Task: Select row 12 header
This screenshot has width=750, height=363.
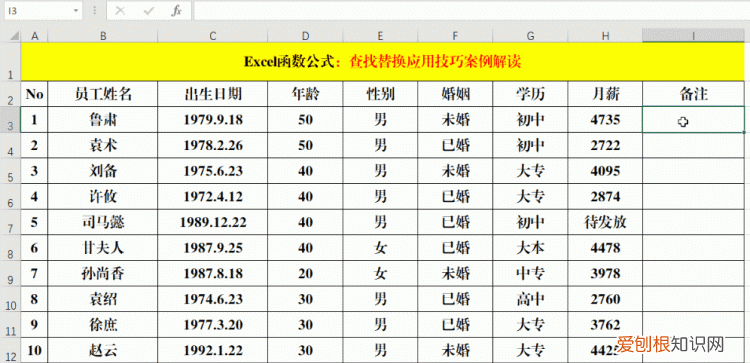Action: (11, 350)
